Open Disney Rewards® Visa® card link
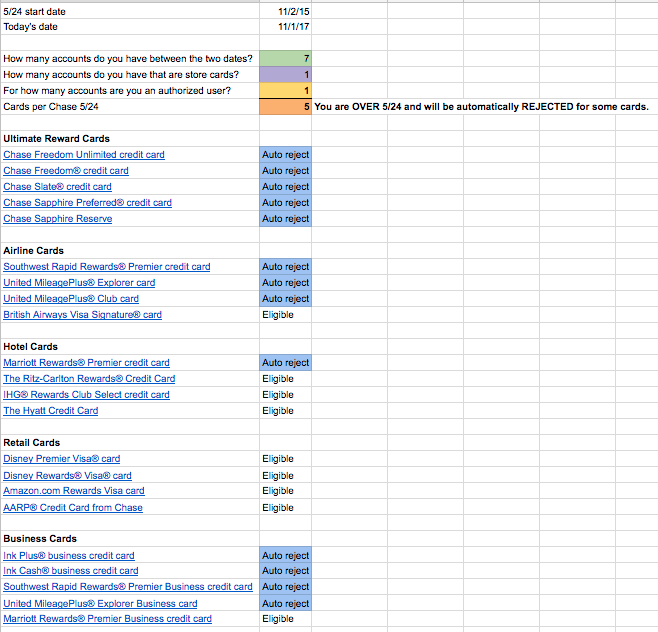This screenshot has width=658, height=632. 68,476
